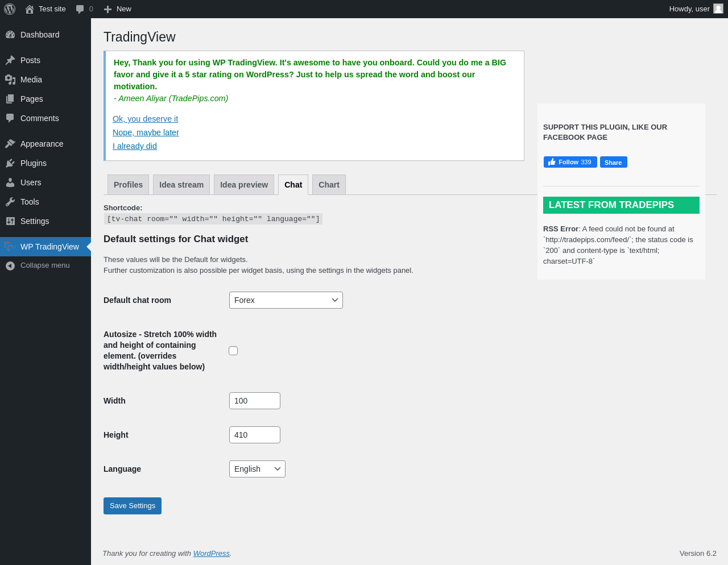The height and width of the screenshot is (565, 728).
Task: Click the Tools wrench icon
Action: tap(10, 202)
